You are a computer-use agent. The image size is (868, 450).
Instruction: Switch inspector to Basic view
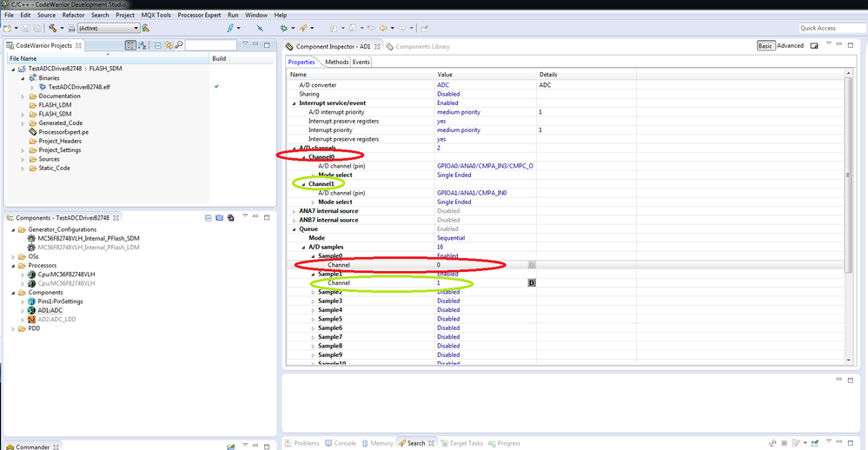[x=765, y=46]
